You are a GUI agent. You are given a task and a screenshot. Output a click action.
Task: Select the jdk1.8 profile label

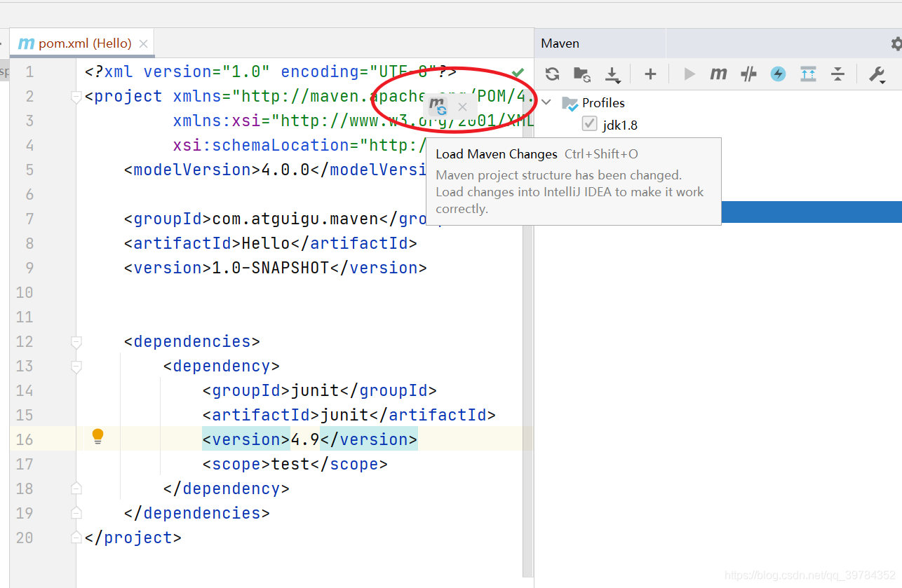tap(620, 125)
